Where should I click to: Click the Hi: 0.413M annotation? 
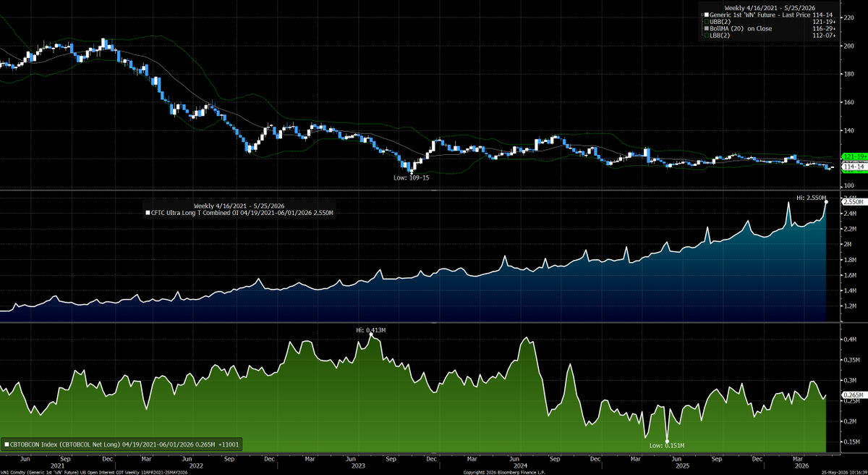[371, 329]
